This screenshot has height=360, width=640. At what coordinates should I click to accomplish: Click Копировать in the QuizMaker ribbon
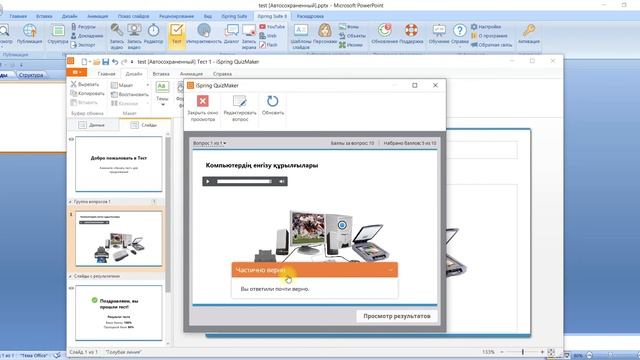[x=87, y=93]
